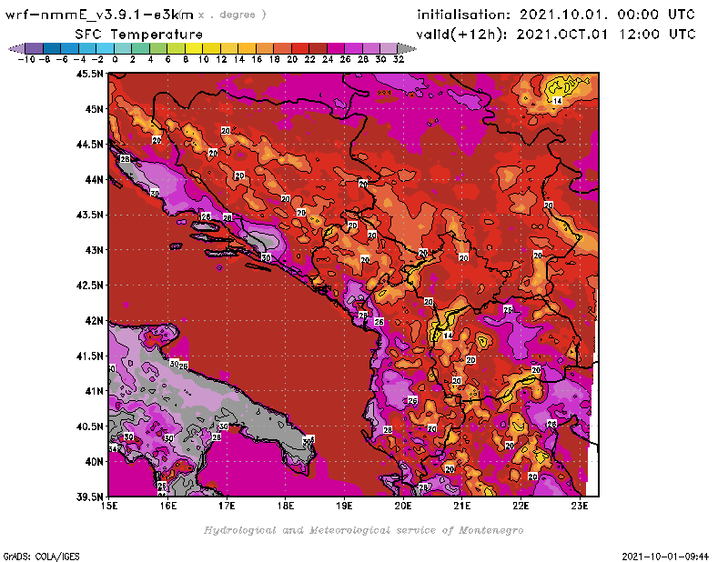Click the gray above-32 arrow of the color bar
This screenshot has height=562, width=728.
pos(407,48)
